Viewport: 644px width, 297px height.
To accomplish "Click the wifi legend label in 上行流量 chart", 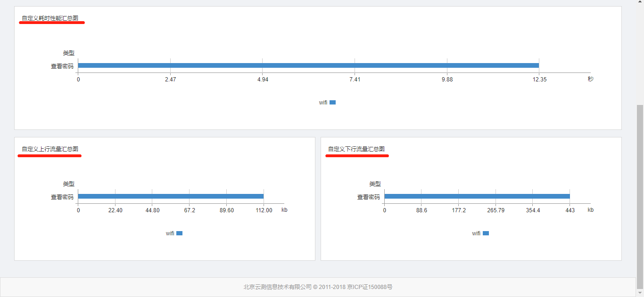I will pyautogui.click(x=170, y=233).
